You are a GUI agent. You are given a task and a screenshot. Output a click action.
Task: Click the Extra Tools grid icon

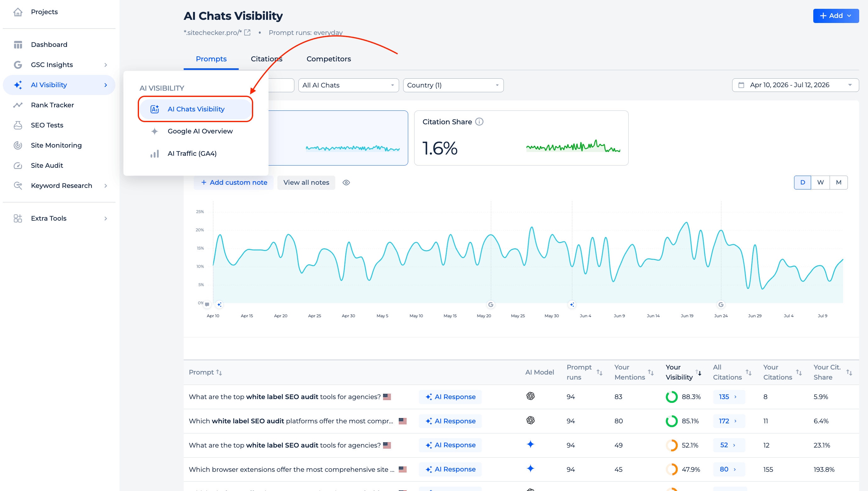click(x=18, y=218)
